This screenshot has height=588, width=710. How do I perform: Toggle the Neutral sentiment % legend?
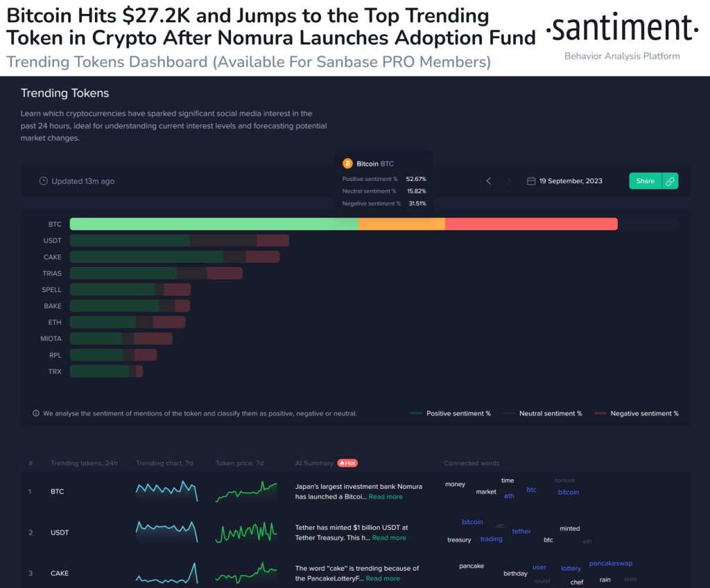pyautogui.click(x=543, y=413)
